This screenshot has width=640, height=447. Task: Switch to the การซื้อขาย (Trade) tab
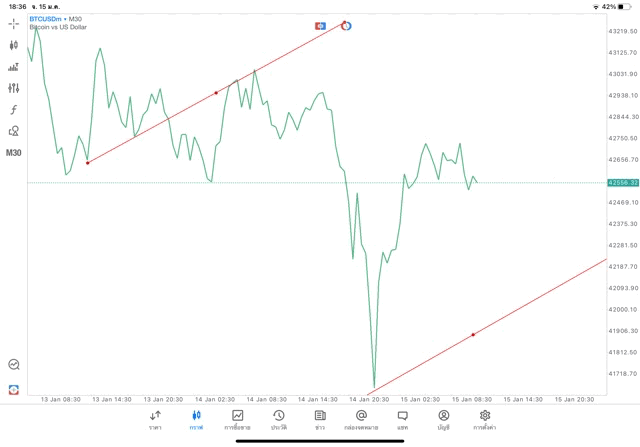click(237, 419)
